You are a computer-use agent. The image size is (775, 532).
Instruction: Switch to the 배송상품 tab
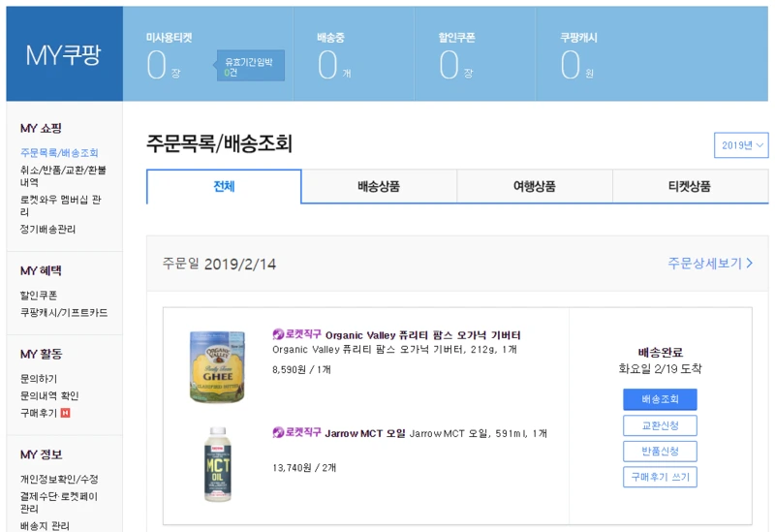[379, 186]
